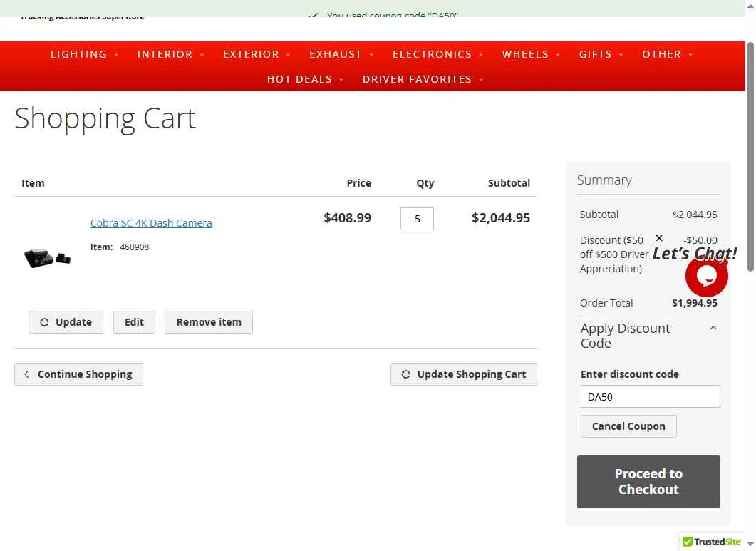Open the Other menu
Viewport: 756px width, 551px height.
point(667,54)
